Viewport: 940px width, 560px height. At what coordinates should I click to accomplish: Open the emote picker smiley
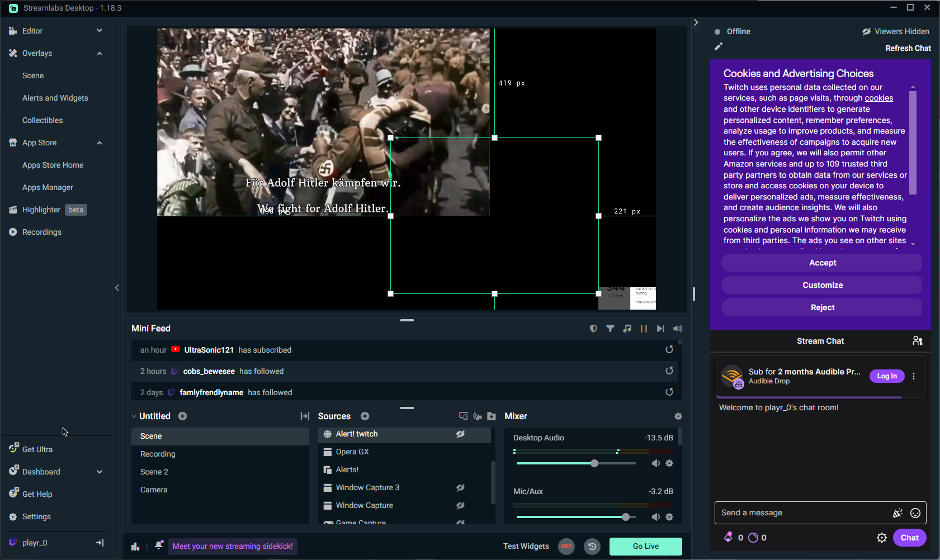915,513
